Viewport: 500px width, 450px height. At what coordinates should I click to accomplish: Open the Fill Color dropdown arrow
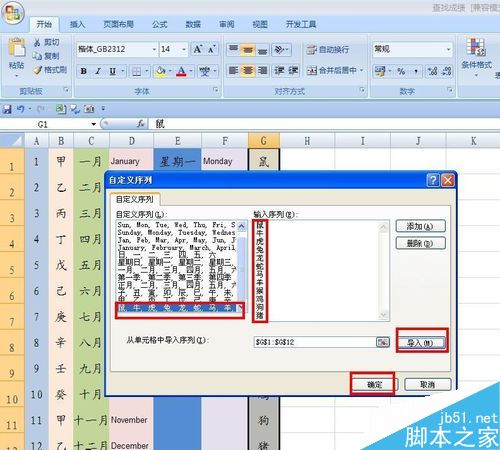tap(170, 71)
